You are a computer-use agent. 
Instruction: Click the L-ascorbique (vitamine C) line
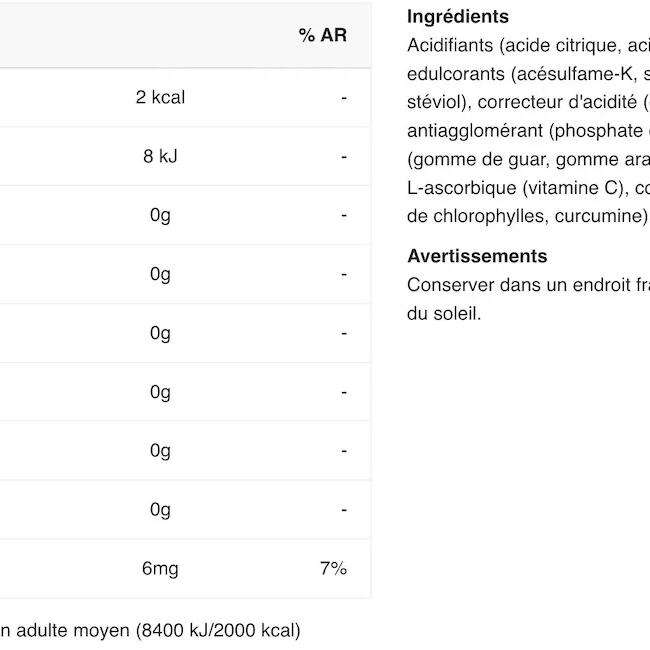(528, 187)
